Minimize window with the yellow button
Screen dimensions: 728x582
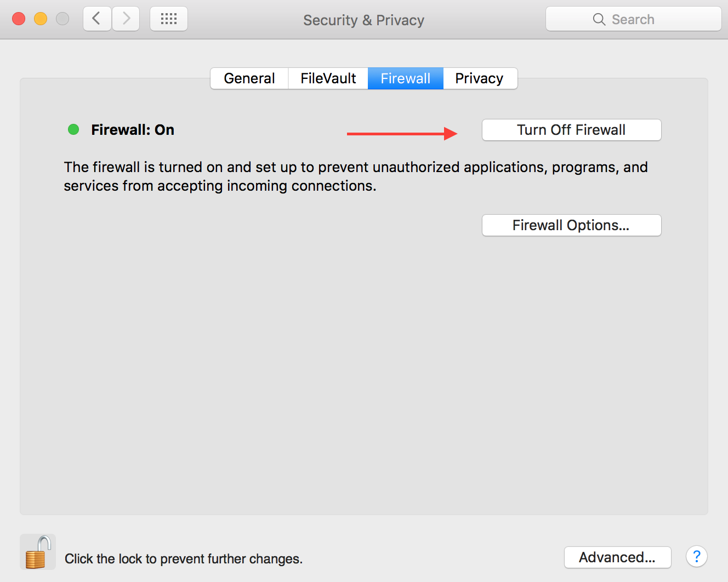pos(41,19)
